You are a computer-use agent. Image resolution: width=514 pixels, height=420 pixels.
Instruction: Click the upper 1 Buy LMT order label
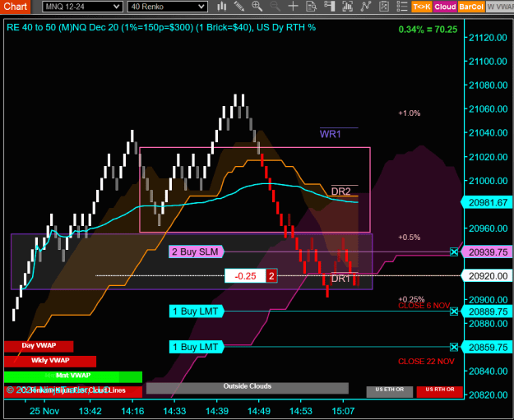pos(197,312)
